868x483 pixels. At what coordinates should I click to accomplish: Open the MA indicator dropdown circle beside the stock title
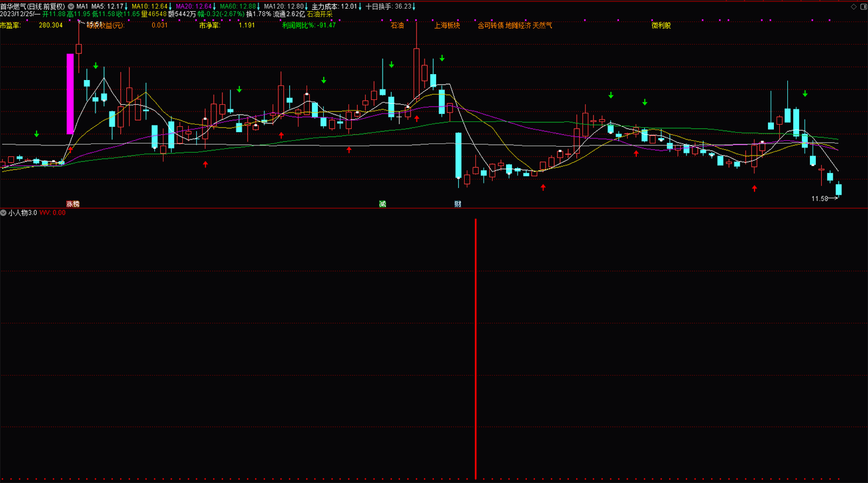(x=71, y=6)
